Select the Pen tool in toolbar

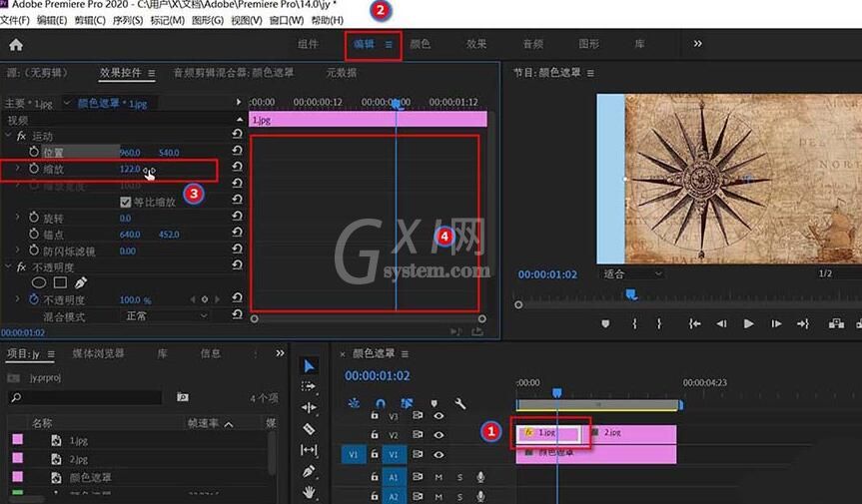309,472
